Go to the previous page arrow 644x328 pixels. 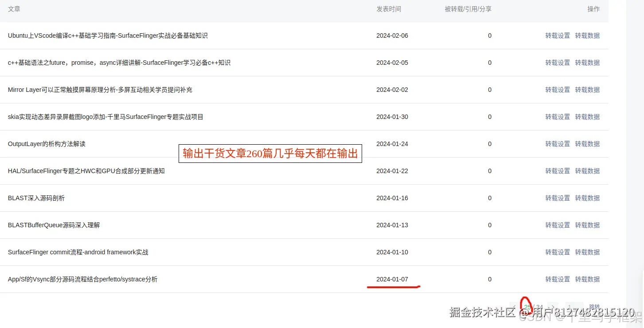click(x=515, y=307)
